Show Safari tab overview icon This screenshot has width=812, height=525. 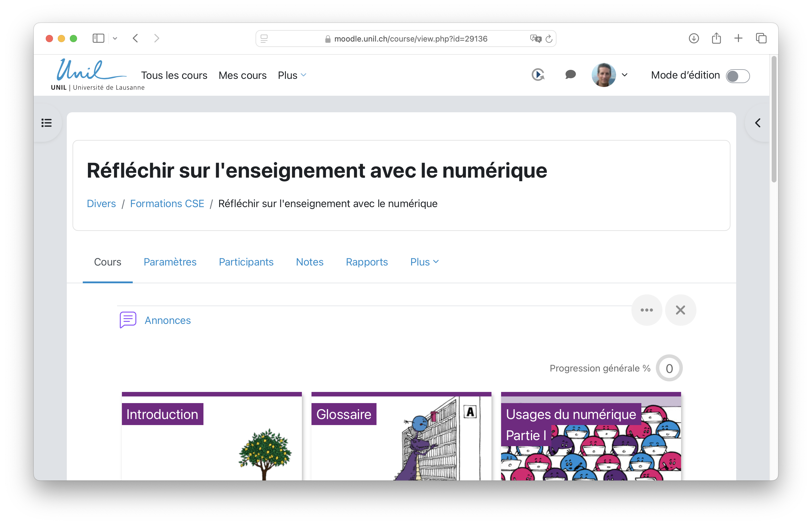(761, 38)
